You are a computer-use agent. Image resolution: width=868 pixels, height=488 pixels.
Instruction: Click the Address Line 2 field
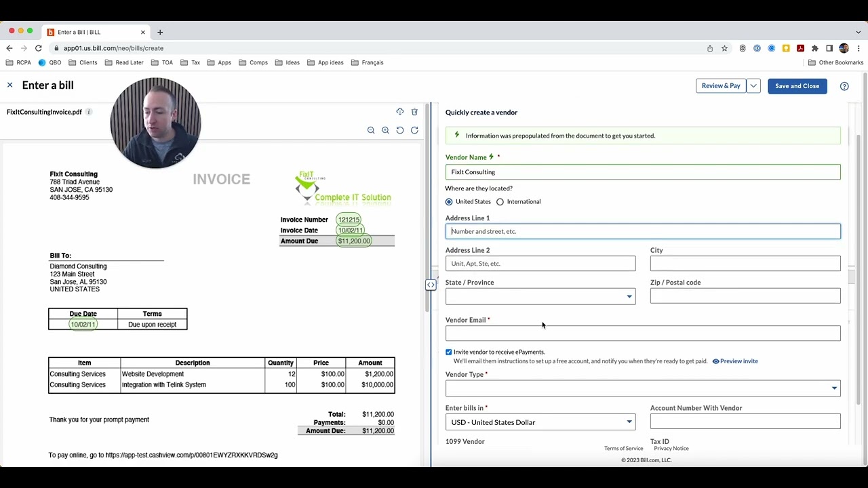540,264
